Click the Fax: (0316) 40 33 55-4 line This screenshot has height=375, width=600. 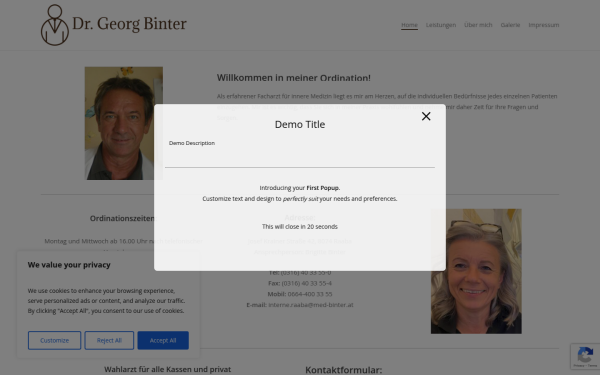coord(300,284)
